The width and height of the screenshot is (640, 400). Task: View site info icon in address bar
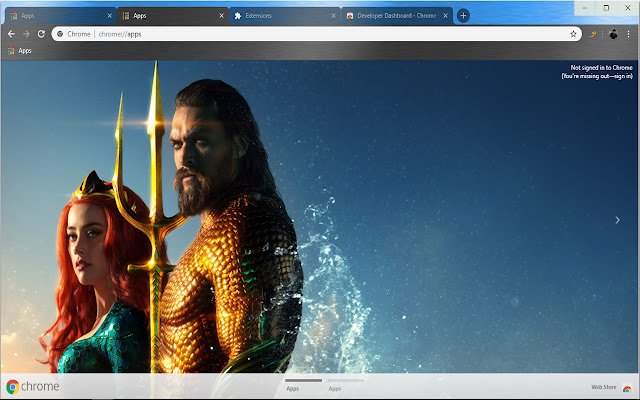click(x=60, y=34)
